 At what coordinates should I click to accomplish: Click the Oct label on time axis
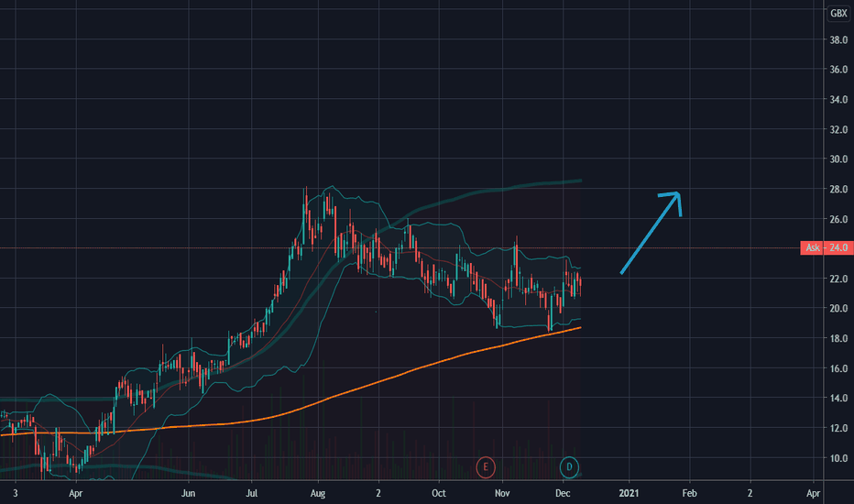point(438,493)
